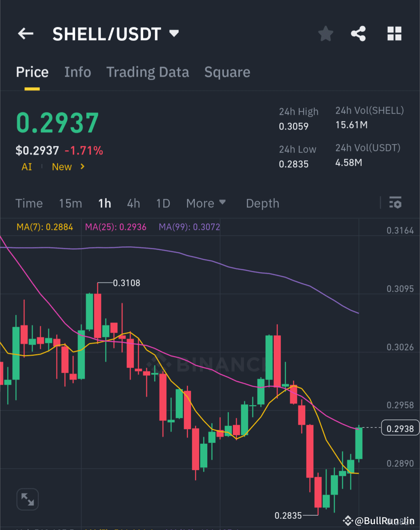420x530 pixels.
Task: Tap the 0.3164 price axis label
Action: coord(400,231)
